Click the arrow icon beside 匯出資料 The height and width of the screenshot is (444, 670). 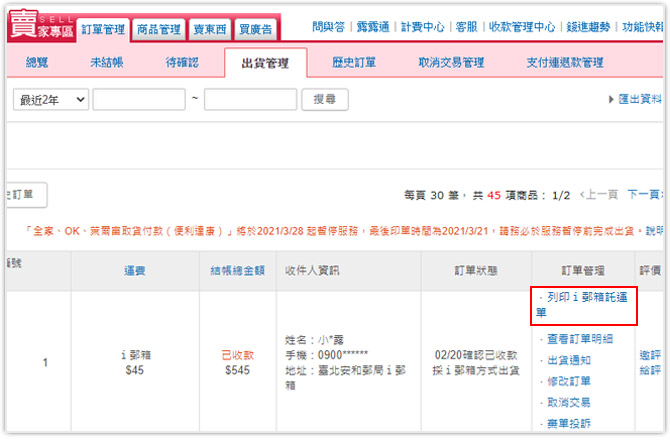(x=611, y=100)
